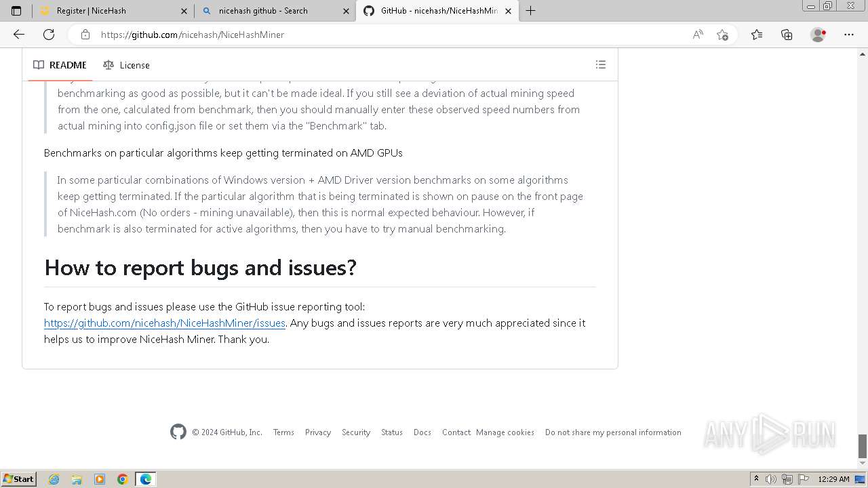The image size is (868, 488).
Task: Open the Read aloud feature
Action: (x=698, y=35)
